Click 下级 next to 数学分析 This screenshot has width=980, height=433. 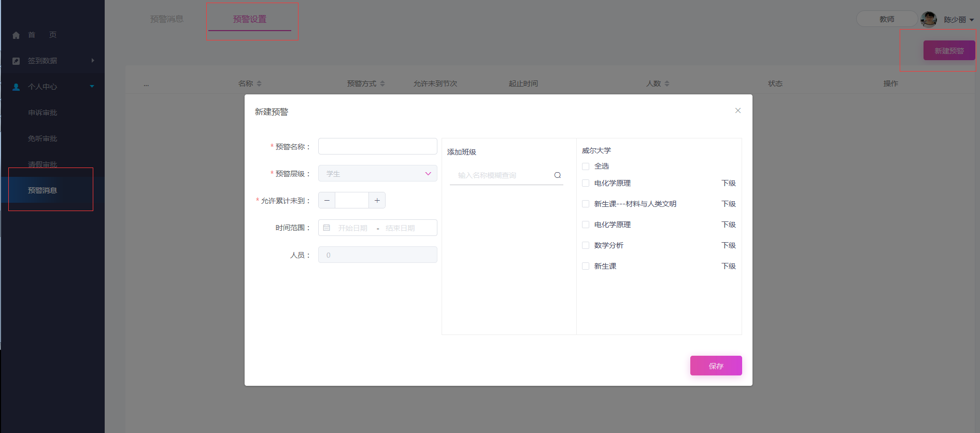(x=728, y=245)
